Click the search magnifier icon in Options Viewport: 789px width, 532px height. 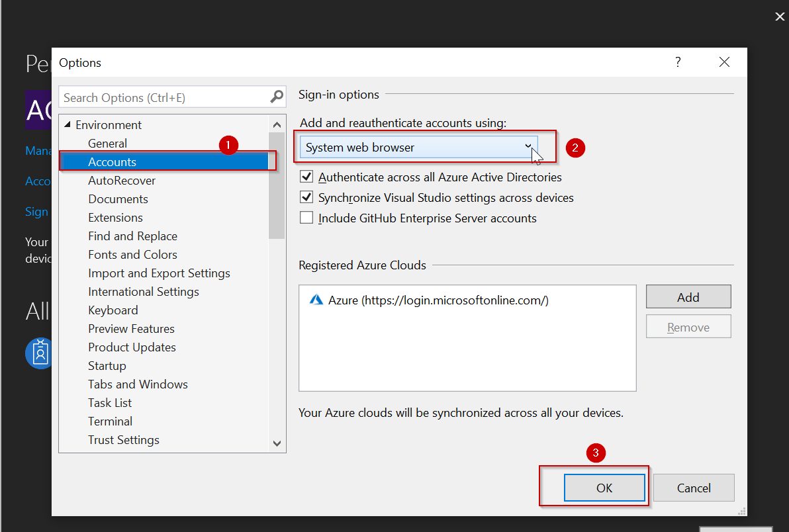pyautogui.click(x=277, y=97)
